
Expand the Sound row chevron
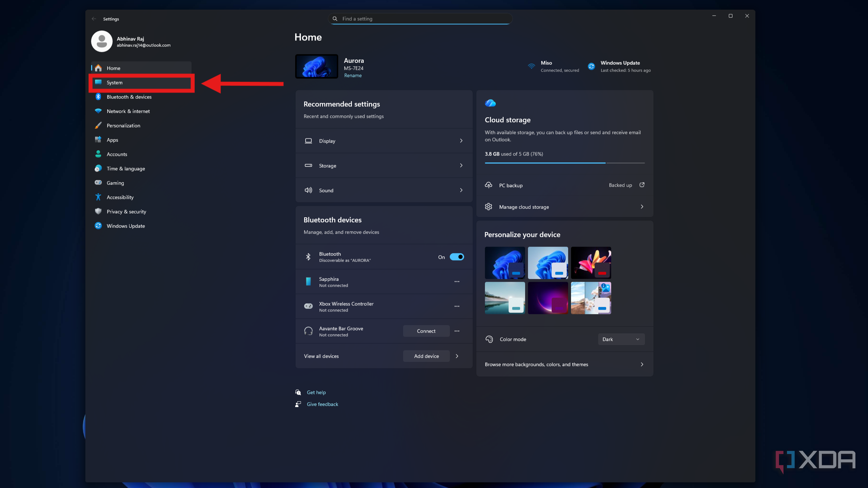point(461,190)
